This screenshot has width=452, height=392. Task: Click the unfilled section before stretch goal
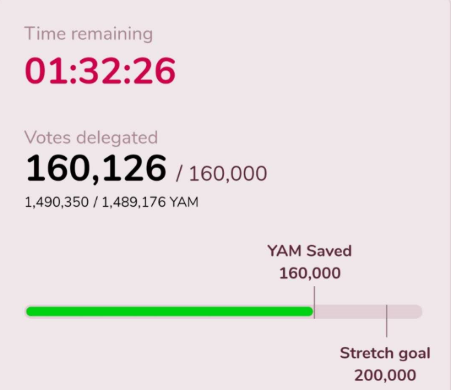350,312
